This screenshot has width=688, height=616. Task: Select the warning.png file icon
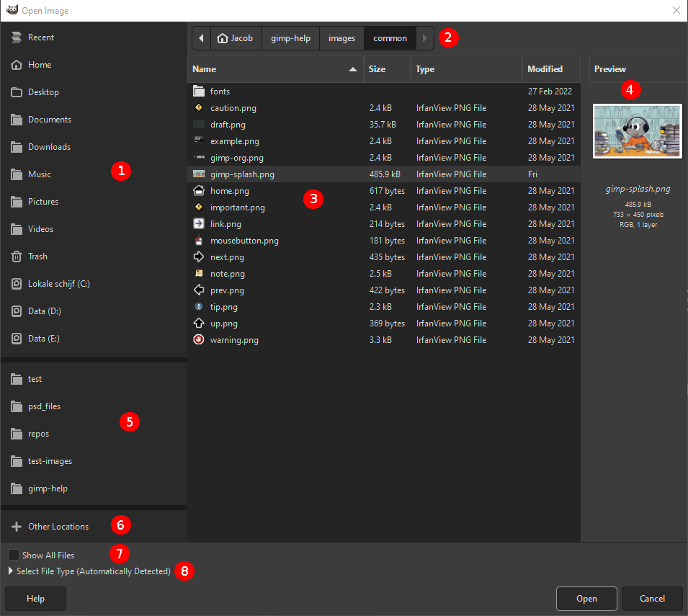pyautogui.click(x=198, y=339)
